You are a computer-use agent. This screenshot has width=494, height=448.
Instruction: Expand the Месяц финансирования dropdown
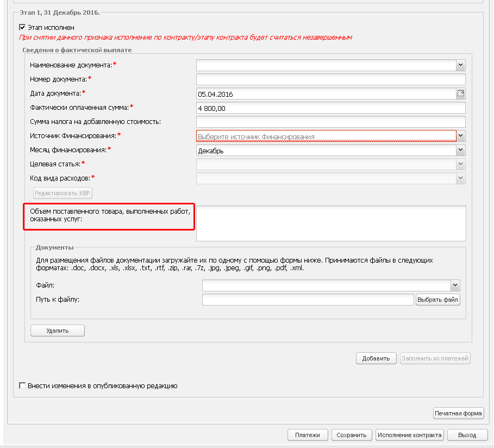pos(461,150)
